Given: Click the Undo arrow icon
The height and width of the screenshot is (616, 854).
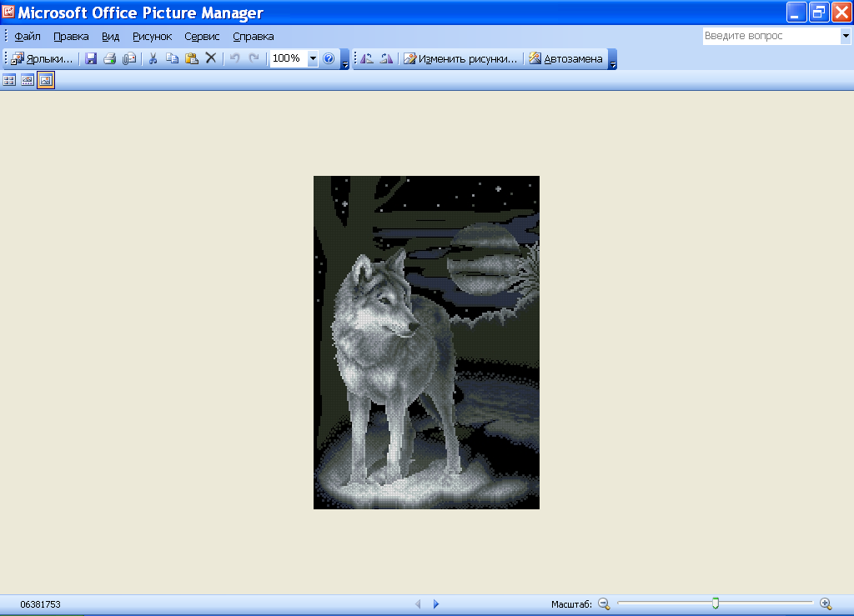Looking at the screenshot, I should (x=234, y=58).
